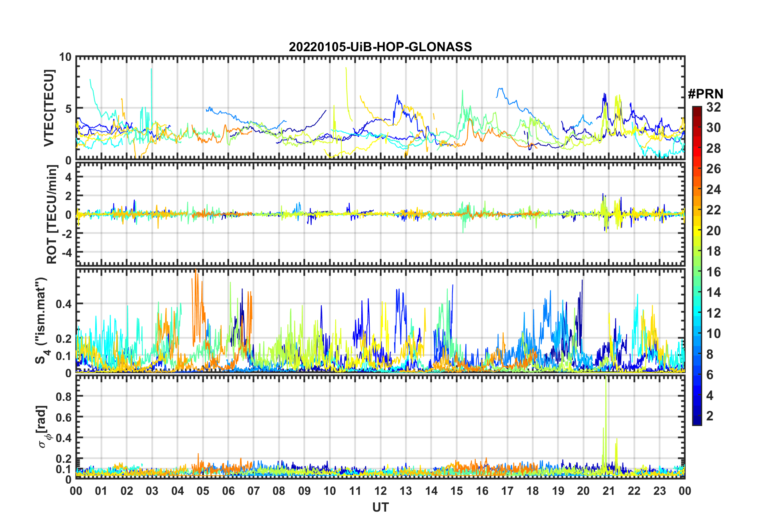
Task: Click the σφ [rad] axis label
Action: click(x=43, y=426)
